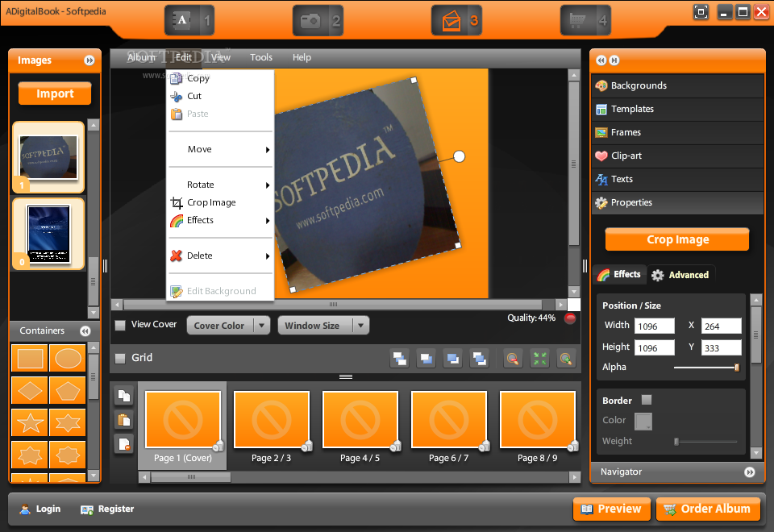Click the bring to front icon

pos(399,359)
